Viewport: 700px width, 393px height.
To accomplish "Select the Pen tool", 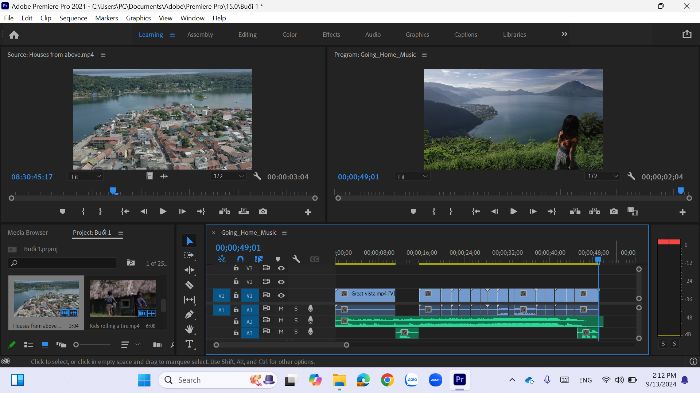I will click(189, 314).
